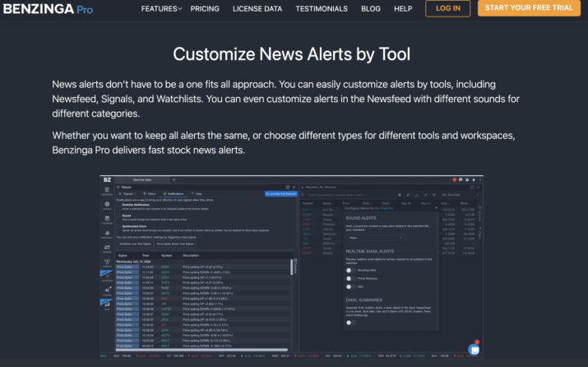Enable the Sound notification checkbox
The height and width of the screenshot is (367, 588).
point(119,216)
